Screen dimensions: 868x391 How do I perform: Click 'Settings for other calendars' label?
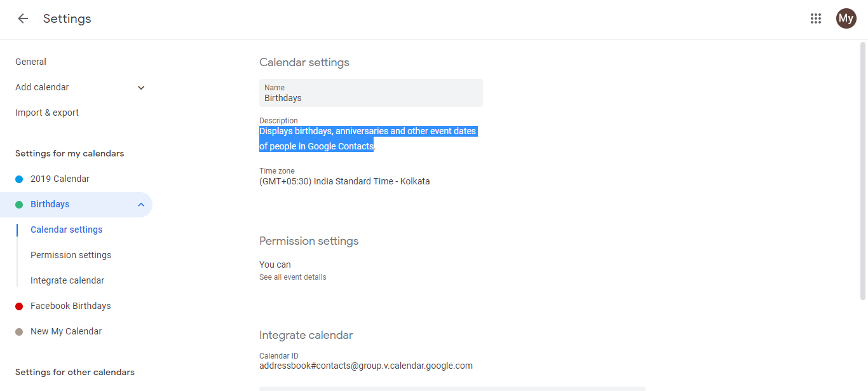coord(75,372)
